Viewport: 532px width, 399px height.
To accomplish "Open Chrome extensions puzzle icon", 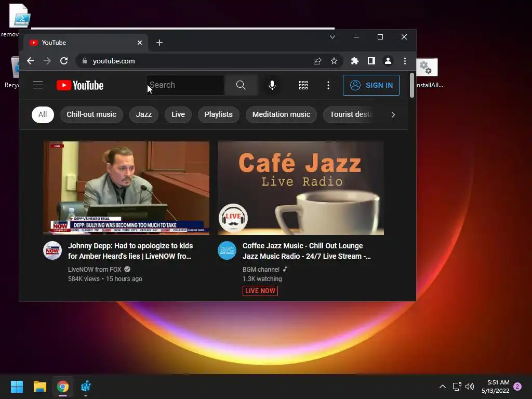I will click(354, 61).
